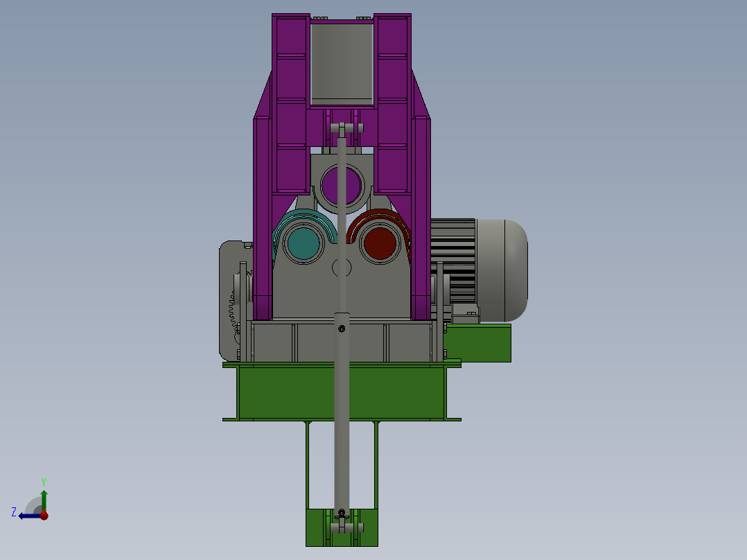Click the red X axis ball on the triad
The image size is (747, 560).
(x=44, y=515)
